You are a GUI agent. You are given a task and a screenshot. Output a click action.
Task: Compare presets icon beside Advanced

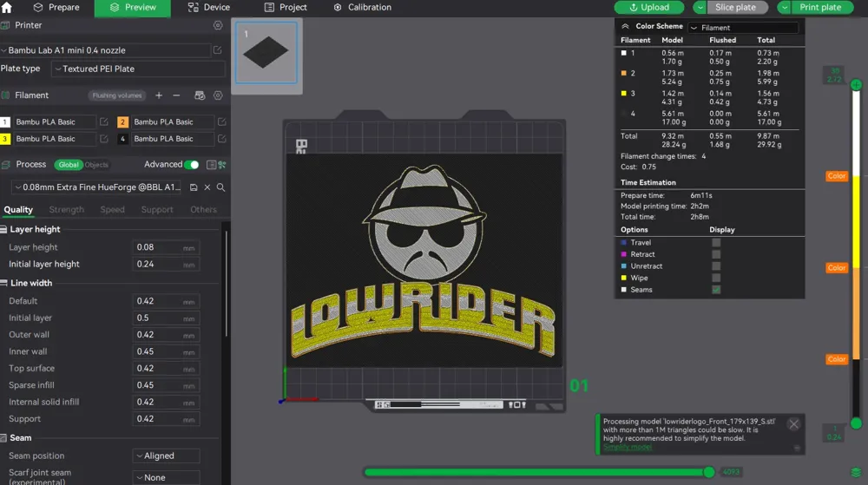(x=222, y=165)
